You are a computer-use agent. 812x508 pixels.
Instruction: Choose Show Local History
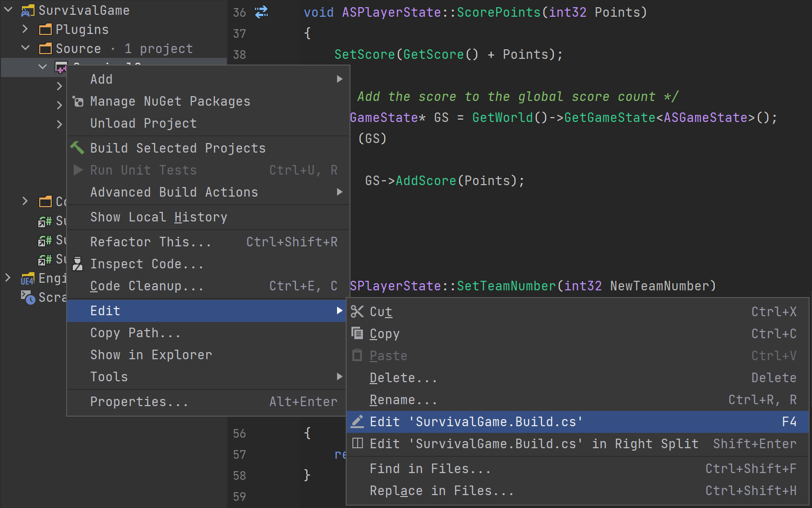click(x=158, y=217)
